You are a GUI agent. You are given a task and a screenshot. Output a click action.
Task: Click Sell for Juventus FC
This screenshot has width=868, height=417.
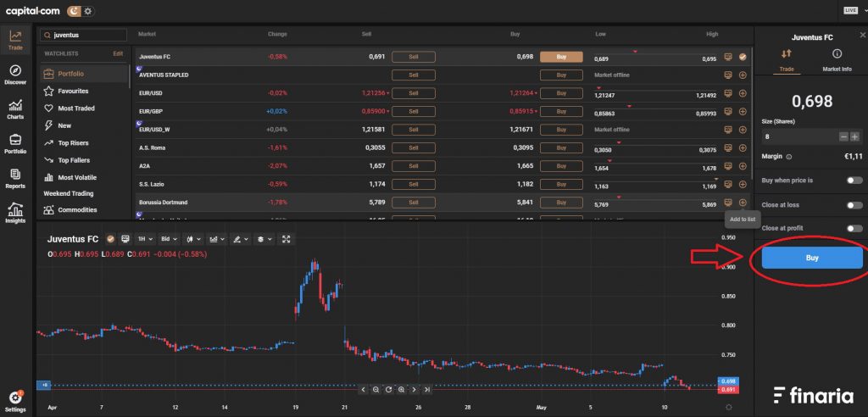(414, 57)
